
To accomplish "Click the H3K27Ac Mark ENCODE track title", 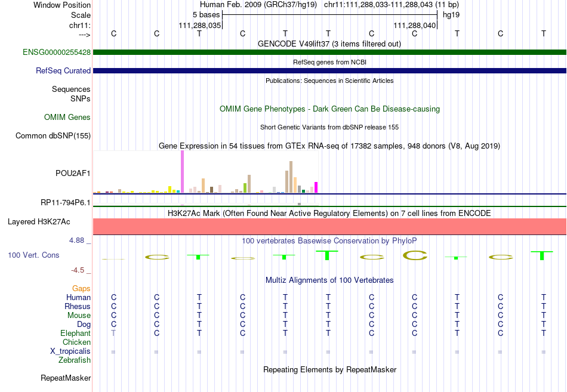I will click(x=329, y=213).
